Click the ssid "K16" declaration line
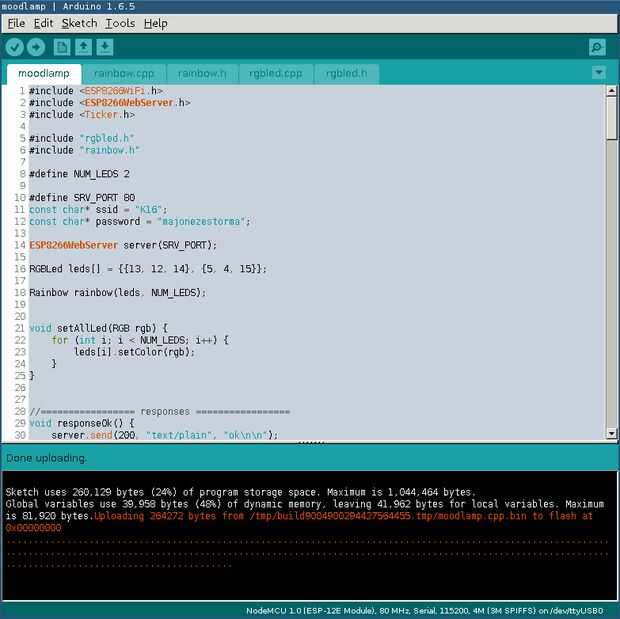 98,210
